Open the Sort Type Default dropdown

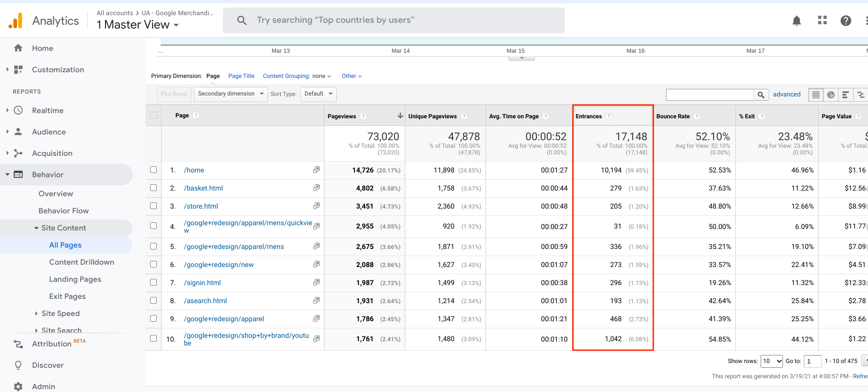[x=318, y=94]
